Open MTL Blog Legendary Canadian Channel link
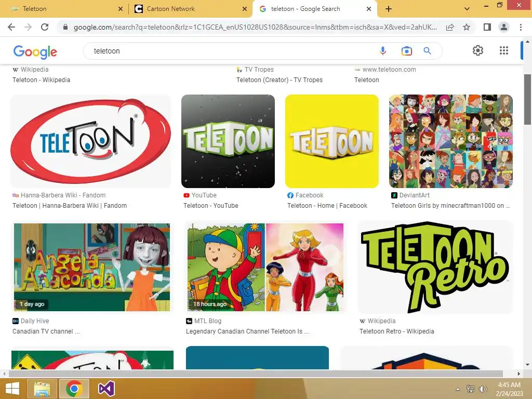 click(x=247, y=331)
